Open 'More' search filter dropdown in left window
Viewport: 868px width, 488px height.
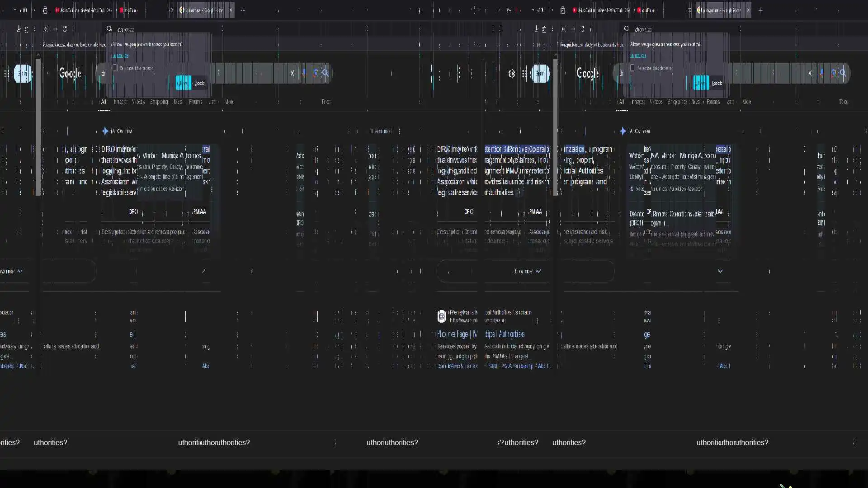tap(229, 102)
